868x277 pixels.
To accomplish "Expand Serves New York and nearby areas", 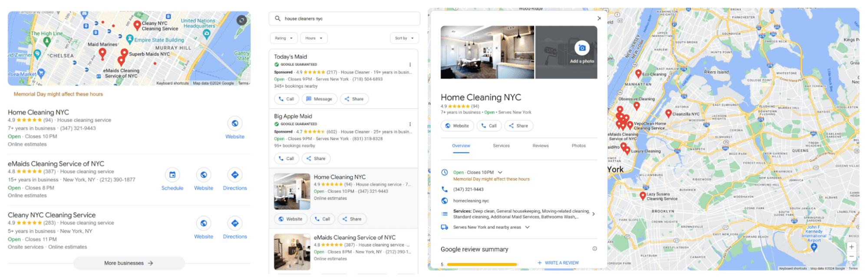I will click(528, 227).
